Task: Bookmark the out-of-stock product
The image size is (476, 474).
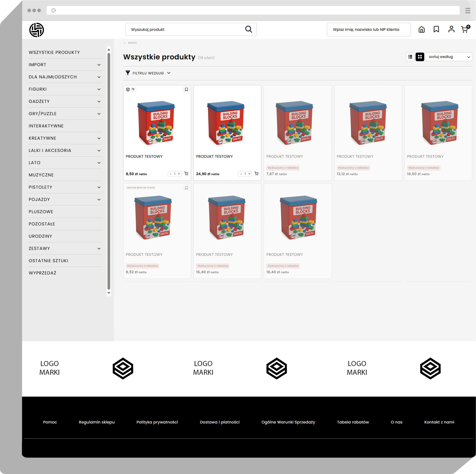Action: tap(186, 188)
